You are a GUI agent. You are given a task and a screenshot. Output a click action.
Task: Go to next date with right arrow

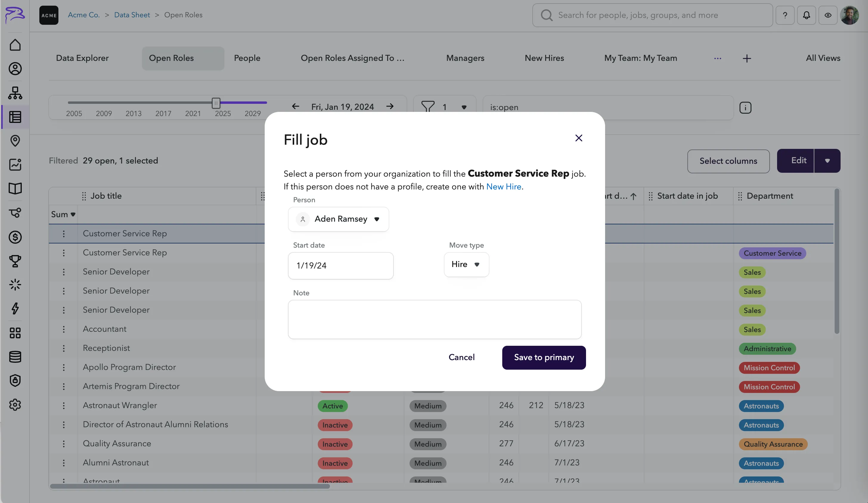click(x=390, y=107)
